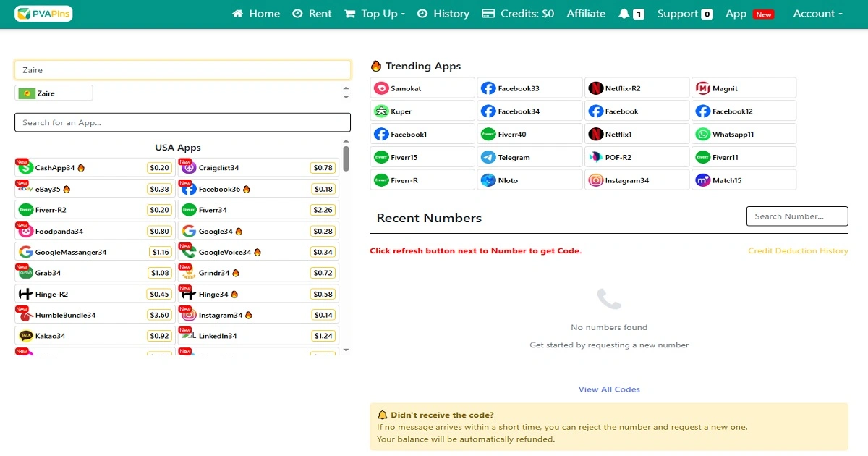This screenshot has height=456, width=868.
Task: Open Credit Deduction History link
Action: coord(798,250)
